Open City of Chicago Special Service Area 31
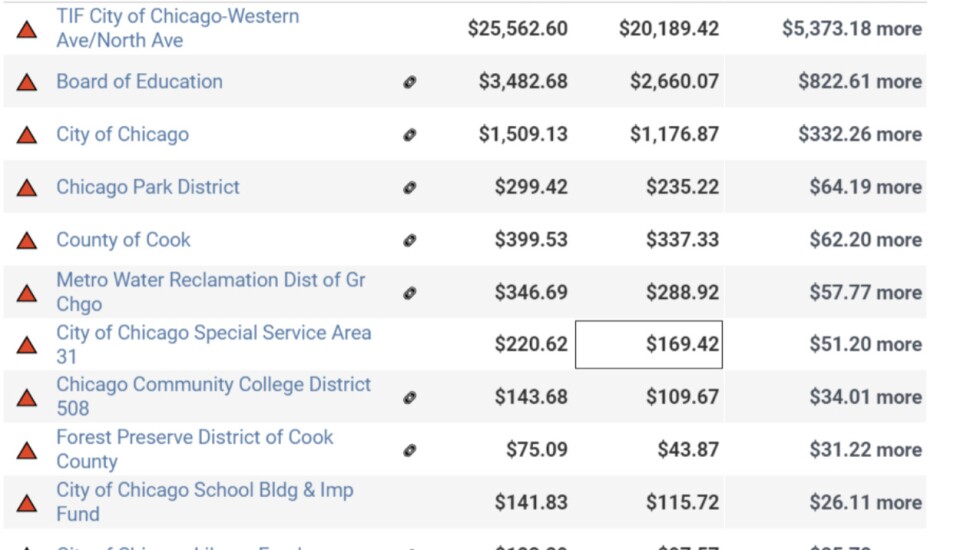980x550 pixels. pyautogui.click(x=213, y=344)
